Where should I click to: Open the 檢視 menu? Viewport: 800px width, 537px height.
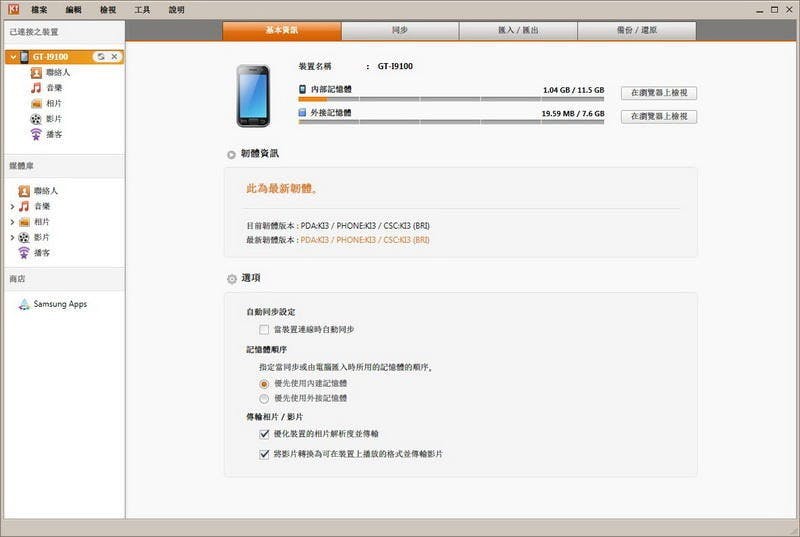tap(108, 10)
